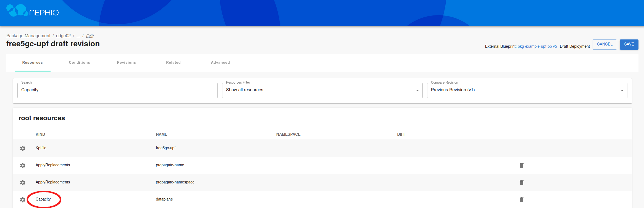Open settings gear for Kptfile row
The width and height of the screenshot is (644, 208).
pyautogui.click(x=23, y=148)
